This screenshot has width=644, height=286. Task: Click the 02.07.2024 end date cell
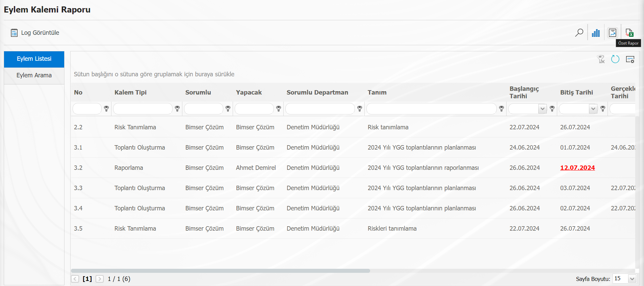tap(575, 208)
